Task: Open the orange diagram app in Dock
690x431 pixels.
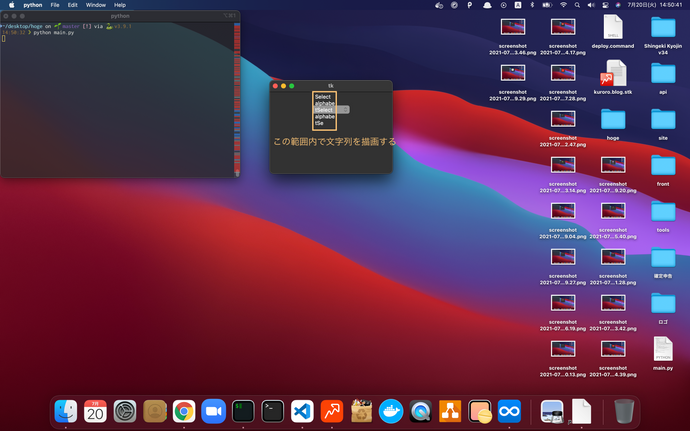Action: click(450, 411)
